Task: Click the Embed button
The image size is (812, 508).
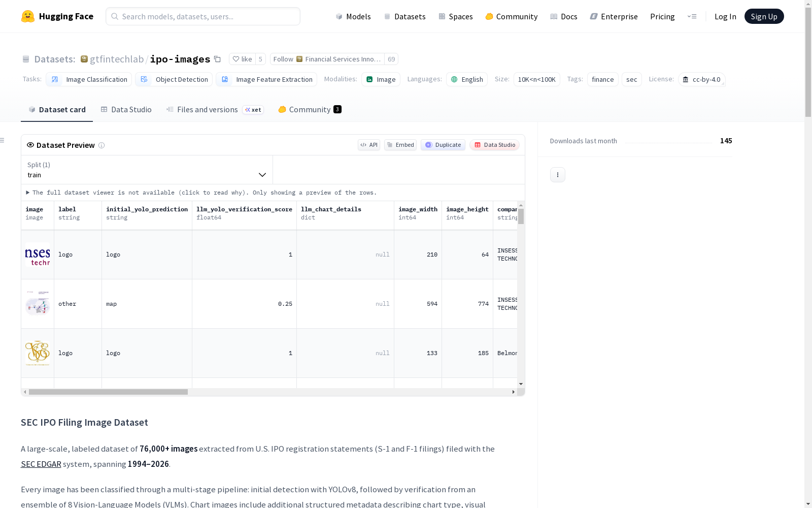Action: point(400,145)
